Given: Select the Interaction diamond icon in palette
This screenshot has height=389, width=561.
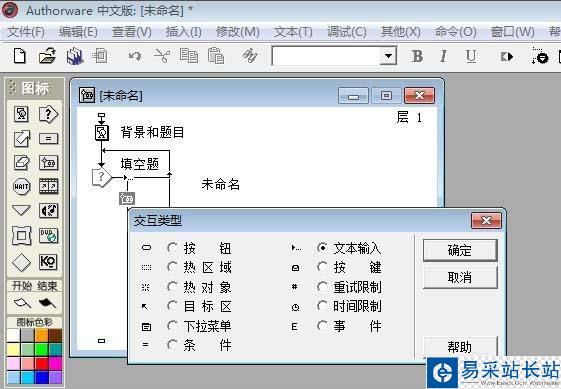Looking at the screenshot, I should point(21,262).
